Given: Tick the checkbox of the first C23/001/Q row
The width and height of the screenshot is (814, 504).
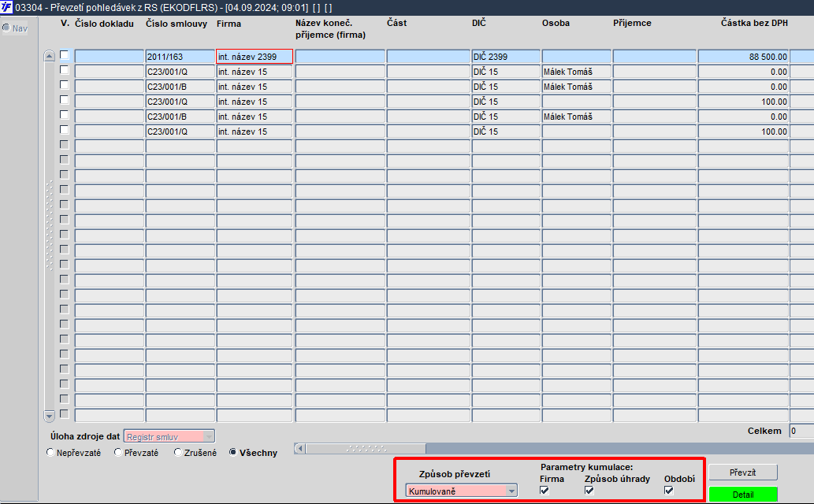Looking at the screenshot, I should (x=65, y=70).
